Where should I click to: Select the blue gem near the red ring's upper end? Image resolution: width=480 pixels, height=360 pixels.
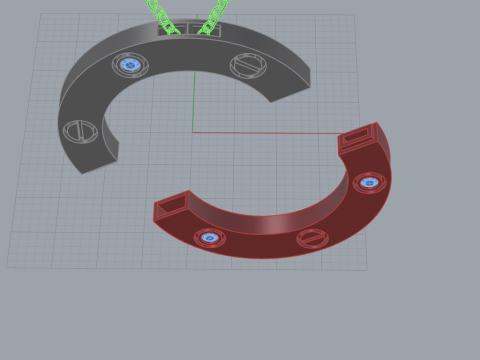369,182
